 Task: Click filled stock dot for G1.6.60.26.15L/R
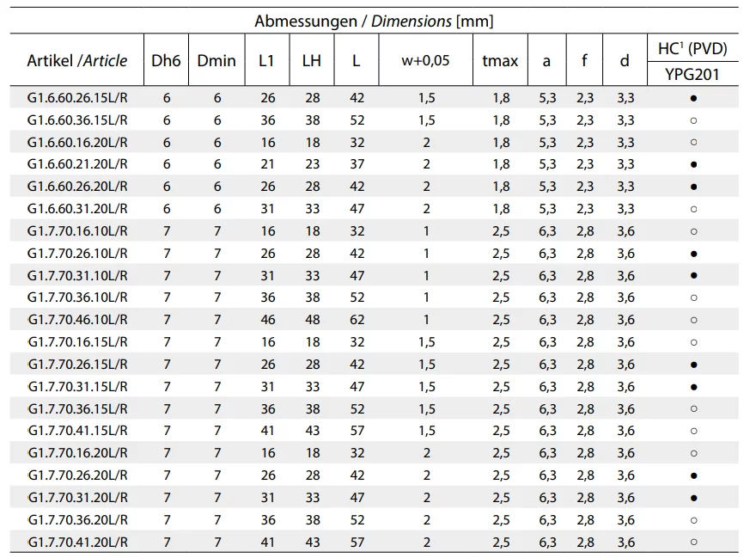pyautogui.click(x=693, y=98)
